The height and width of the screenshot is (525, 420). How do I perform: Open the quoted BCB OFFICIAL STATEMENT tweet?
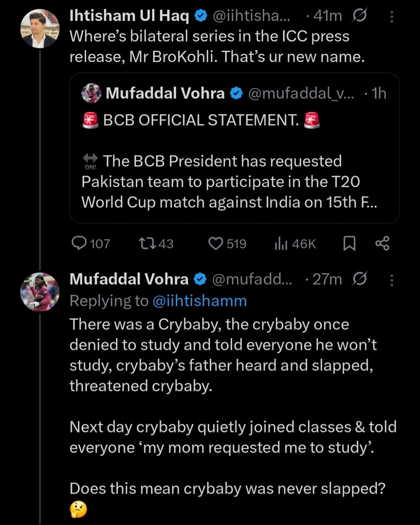tap(234, 148)
